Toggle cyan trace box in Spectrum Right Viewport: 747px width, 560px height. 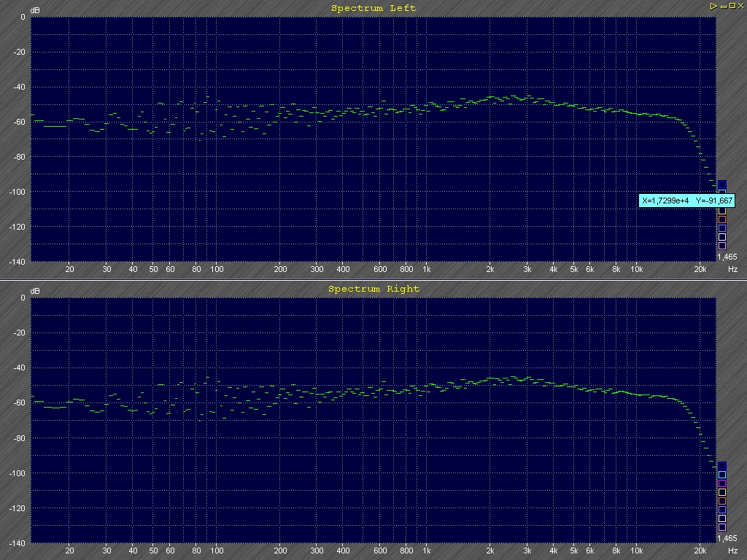pos(722,474)
